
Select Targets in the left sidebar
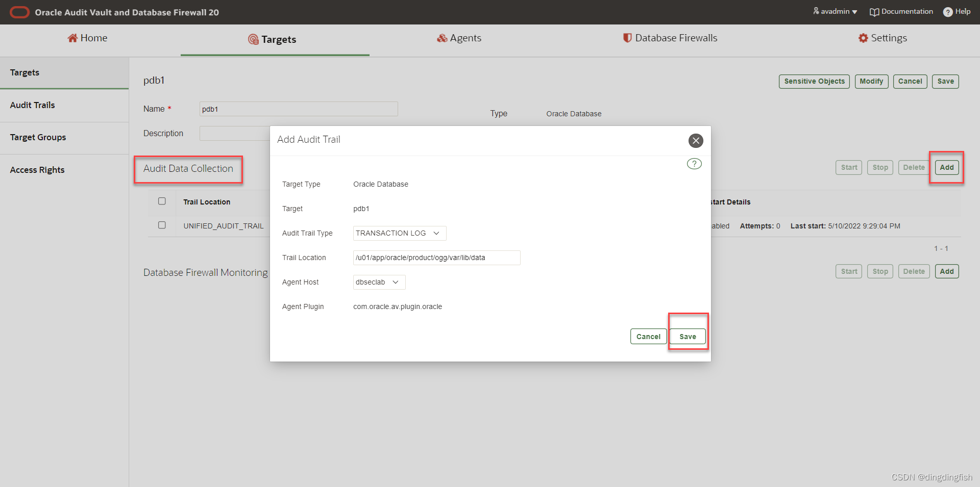64,72
